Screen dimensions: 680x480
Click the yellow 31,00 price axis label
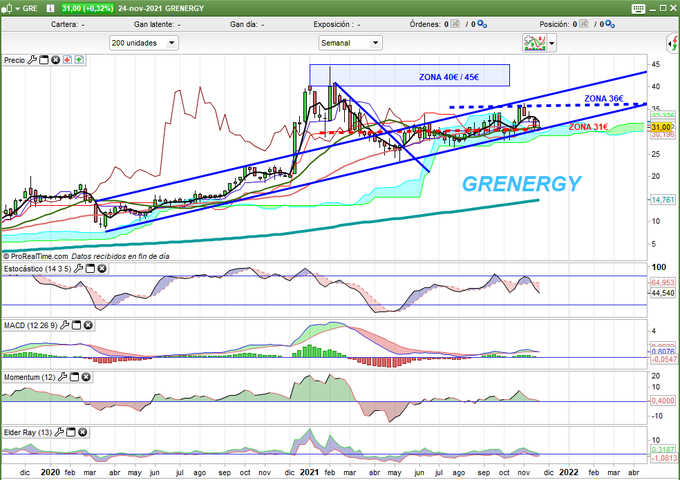tap(661, 127)
